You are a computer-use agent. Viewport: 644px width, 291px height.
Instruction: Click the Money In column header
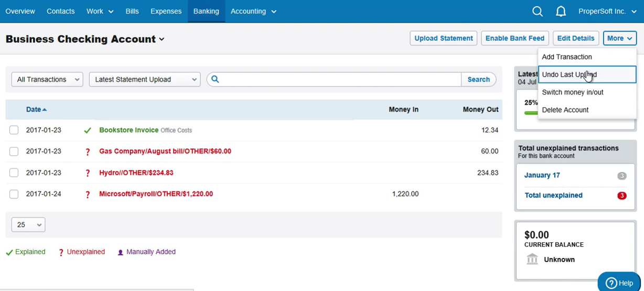tap(403, 110)
